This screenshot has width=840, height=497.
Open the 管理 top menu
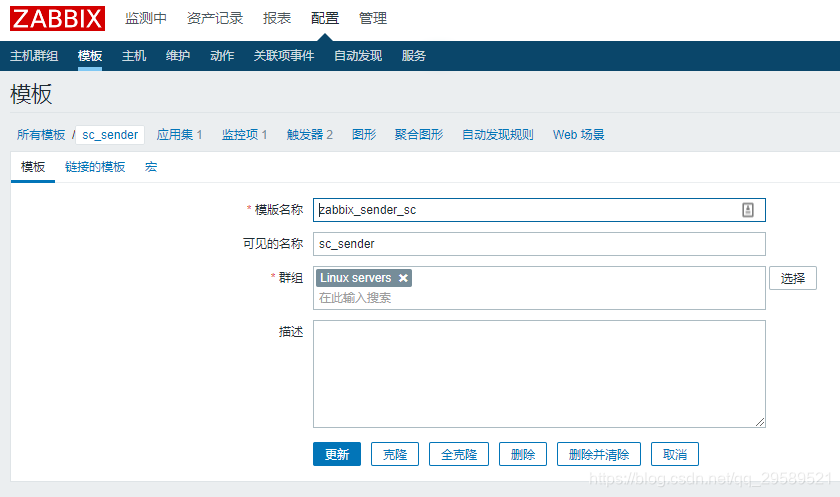pyautogui.click(x=373, y=18)
